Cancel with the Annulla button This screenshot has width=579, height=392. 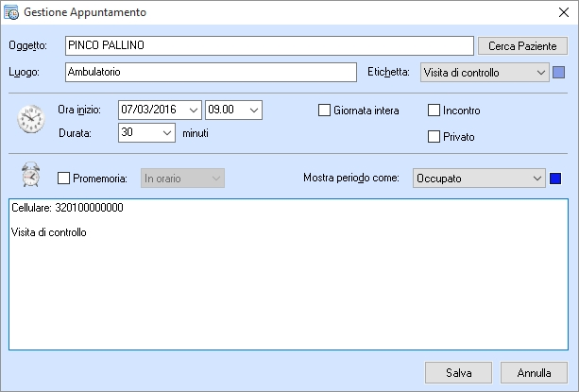pos(534,373)
